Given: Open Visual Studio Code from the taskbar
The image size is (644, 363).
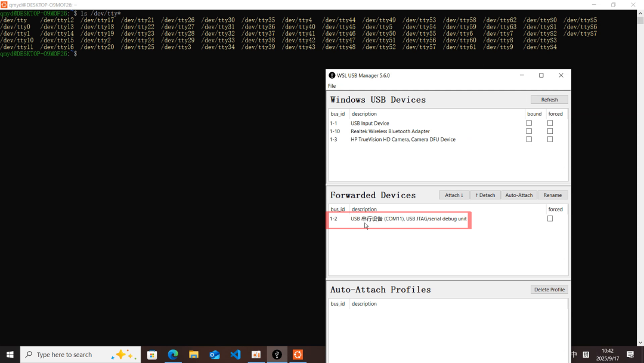Looking at the screenshot, I should pyautogui.click(x=236, y=355).
